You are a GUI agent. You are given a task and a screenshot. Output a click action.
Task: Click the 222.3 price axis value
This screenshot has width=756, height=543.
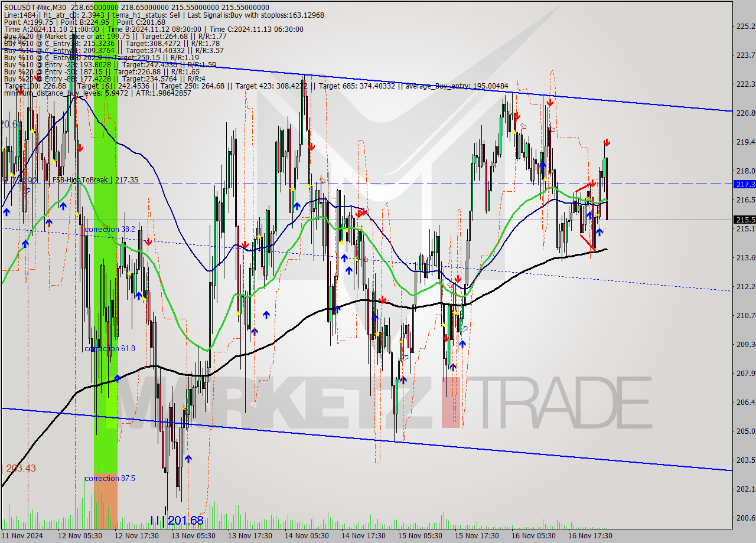pyautogui.click(x=745, y=84)
